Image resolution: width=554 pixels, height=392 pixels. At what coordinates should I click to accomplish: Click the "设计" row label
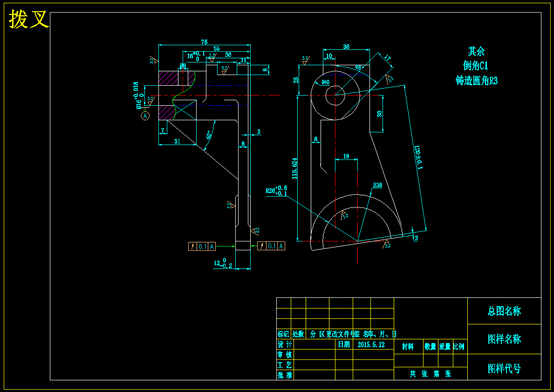285,344
